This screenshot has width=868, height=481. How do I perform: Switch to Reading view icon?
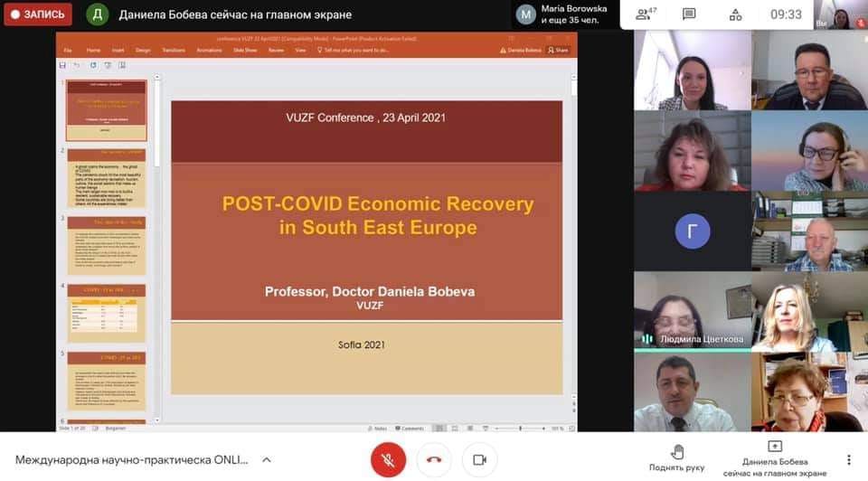(470, 429)
